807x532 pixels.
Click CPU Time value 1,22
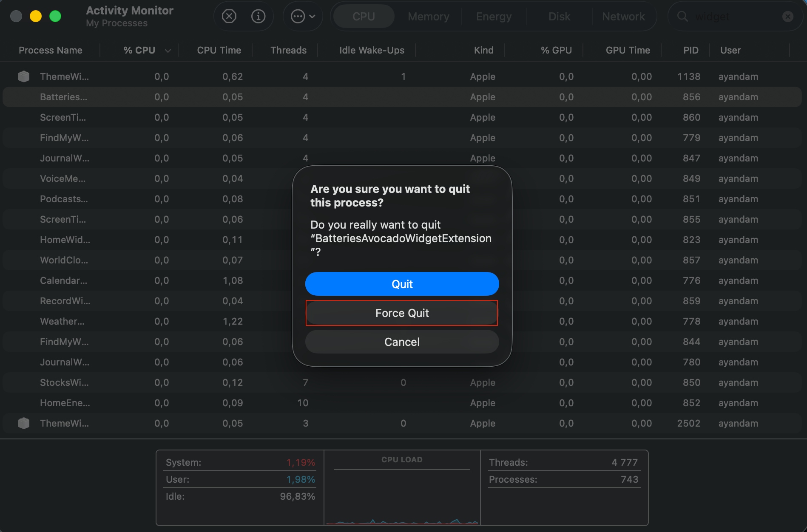233,321
